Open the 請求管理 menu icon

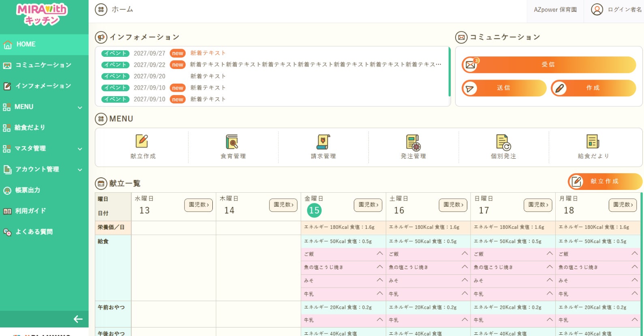[323, 141]
